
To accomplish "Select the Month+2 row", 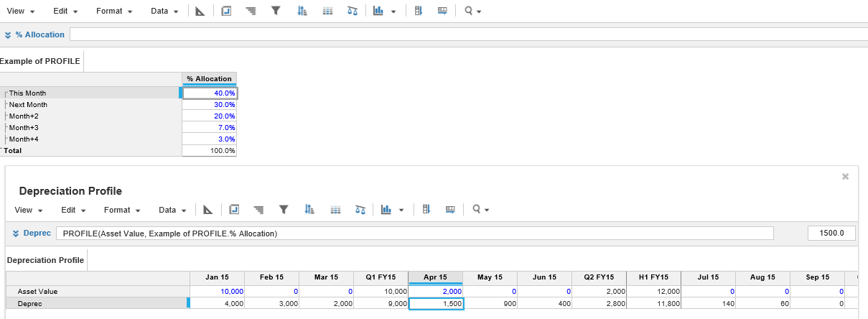I will [90, 116].
